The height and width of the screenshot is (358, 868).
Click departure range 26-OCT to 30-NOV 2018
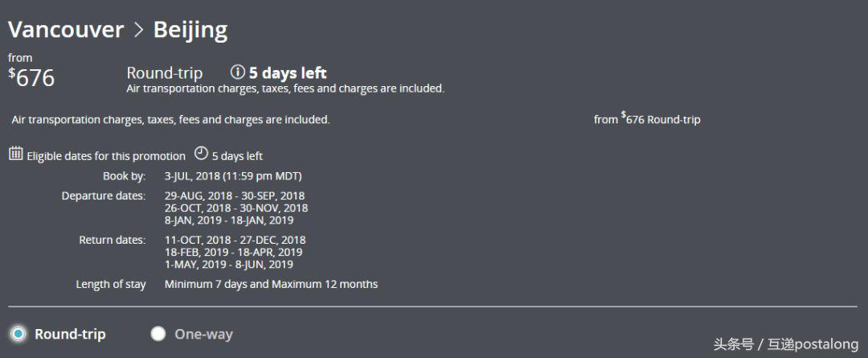[236, 208]
